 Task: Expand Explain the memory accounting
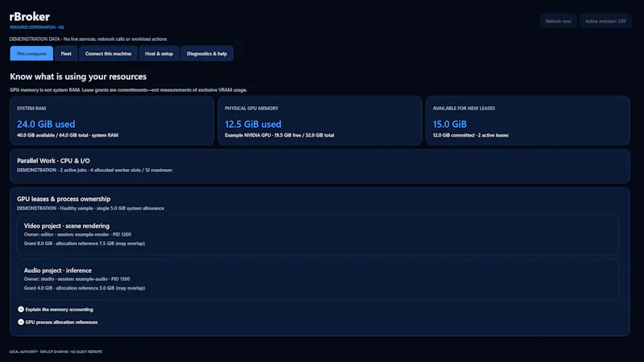(x=56, y=310)
